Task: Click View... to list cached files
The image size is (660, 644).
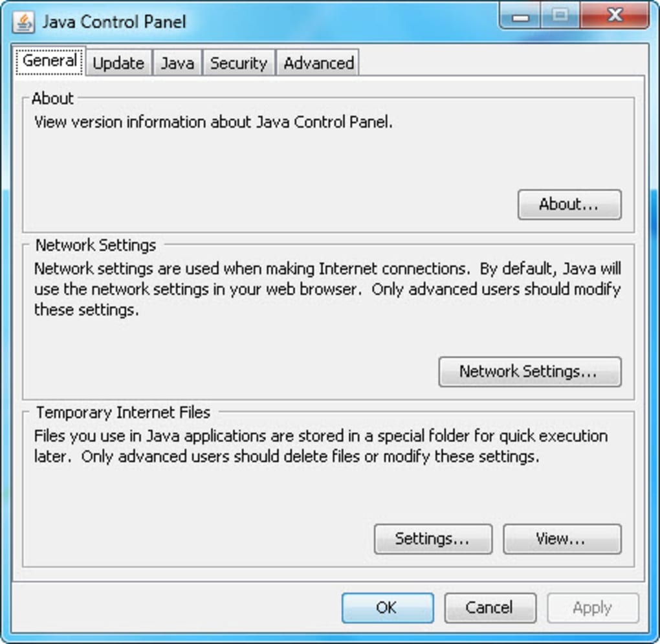Action: point(562,539)
